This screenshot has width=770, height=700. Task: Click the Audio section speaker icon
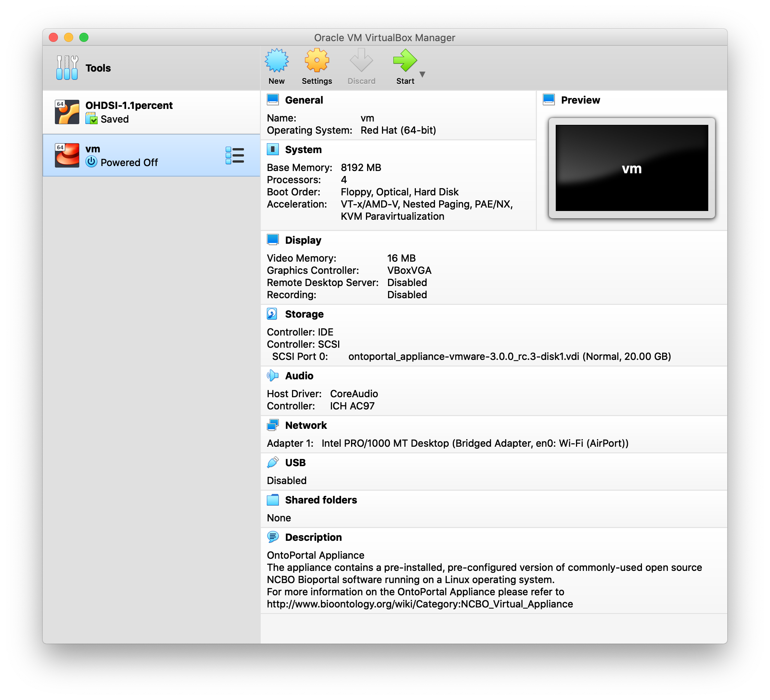click(272, 376)
